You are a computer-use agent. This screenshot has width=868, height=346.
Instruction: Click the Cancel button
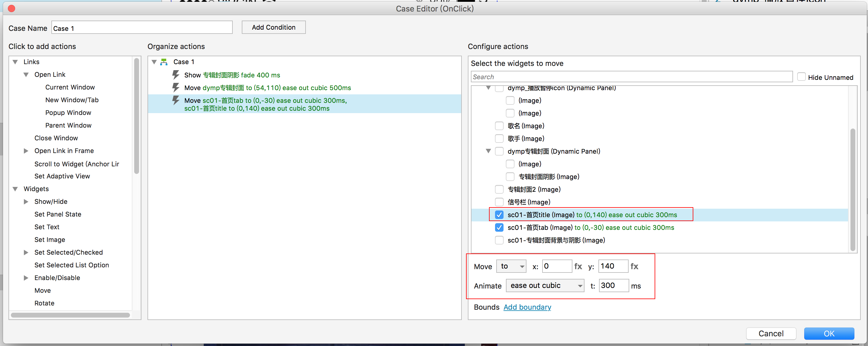coord(771,334)
